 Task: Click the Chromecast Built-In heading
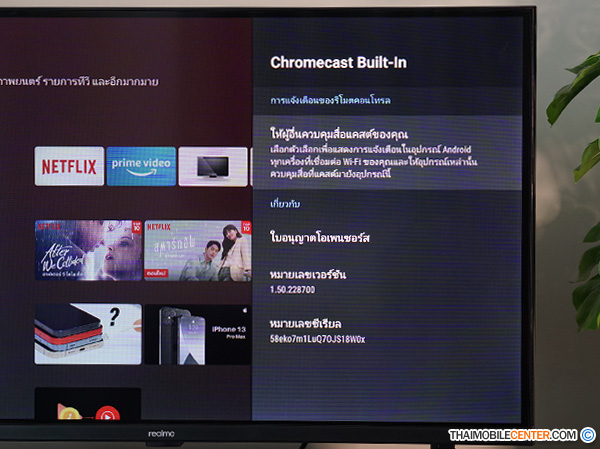pyautogui.click(x=338, y=62)
